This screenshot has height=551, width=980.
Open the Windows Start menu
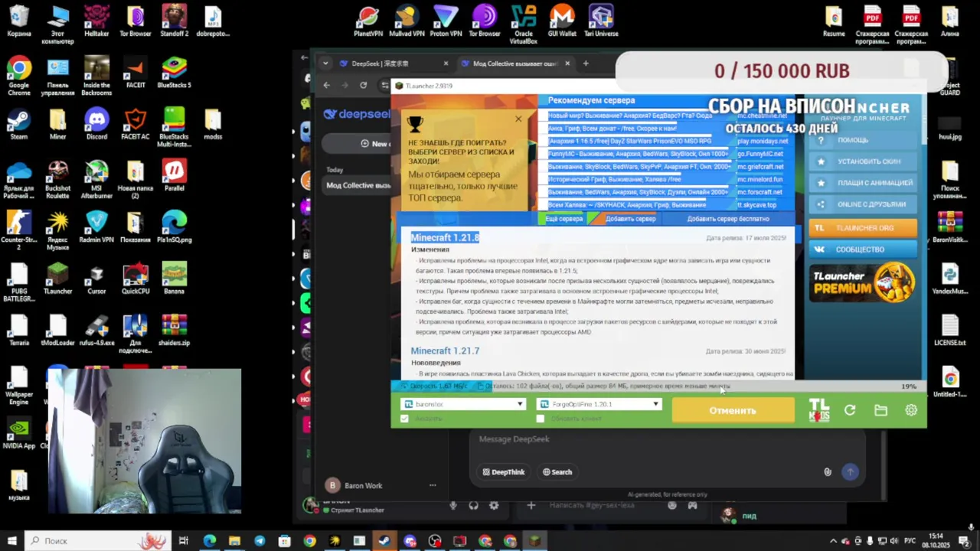[11, 541]
